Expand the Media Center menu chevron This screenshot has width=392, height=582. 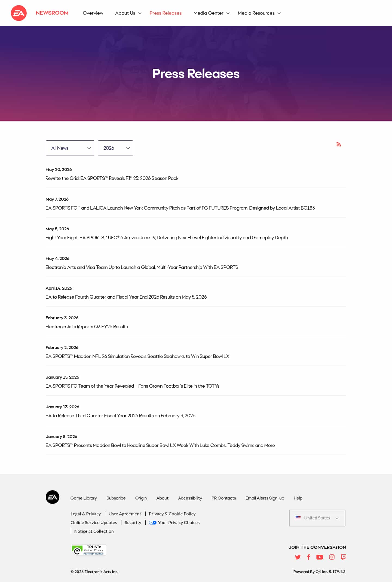tap(228, 13)
